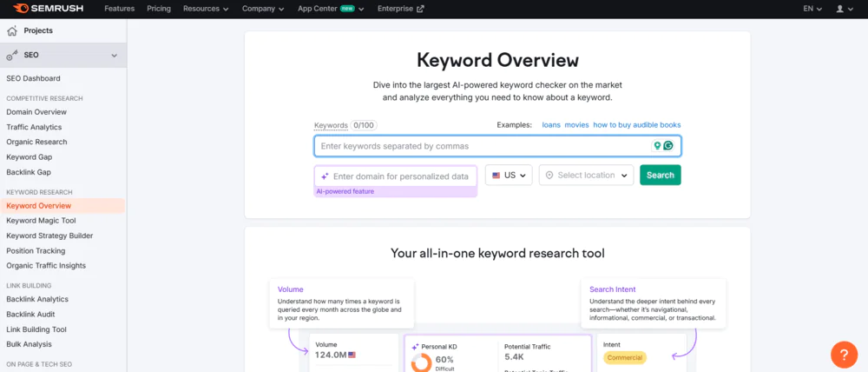Click the Projects home icon
Image resolution: width=868 pixels, height=372 pixels.
point(12,30)
